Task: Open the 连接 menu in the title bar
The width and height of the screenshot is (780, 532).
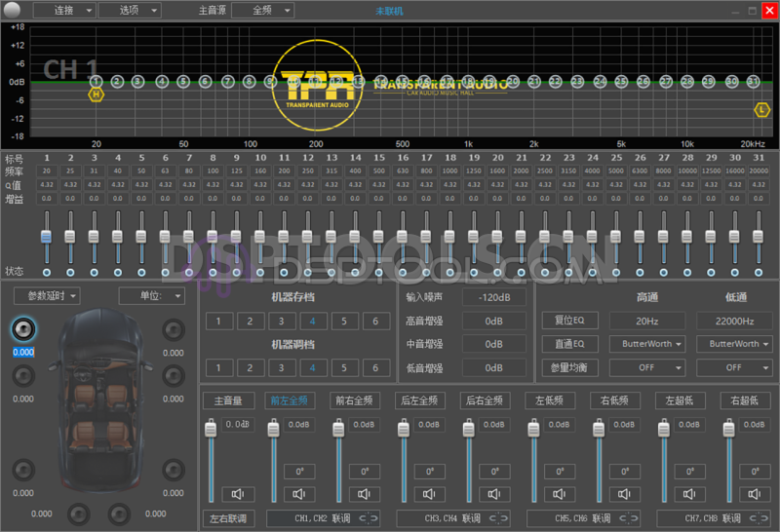Action: pos(63,10)
